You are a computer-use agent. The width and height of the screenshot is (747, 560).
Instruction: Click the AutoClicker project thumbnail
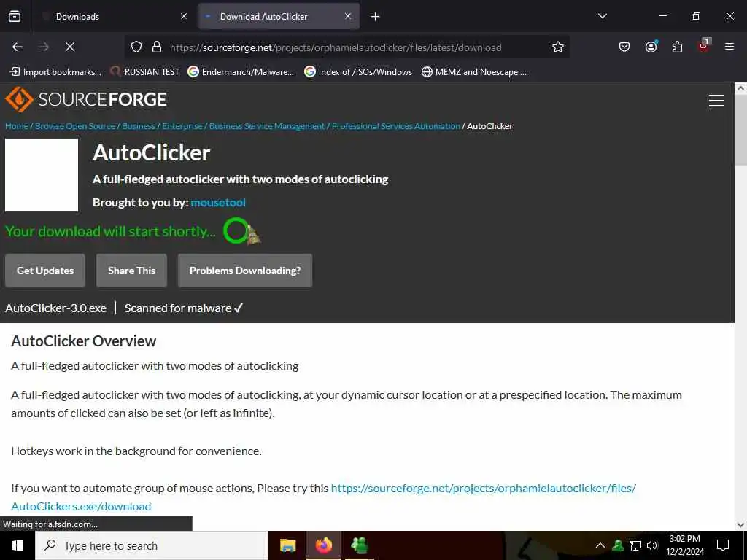tap(42, 175)
